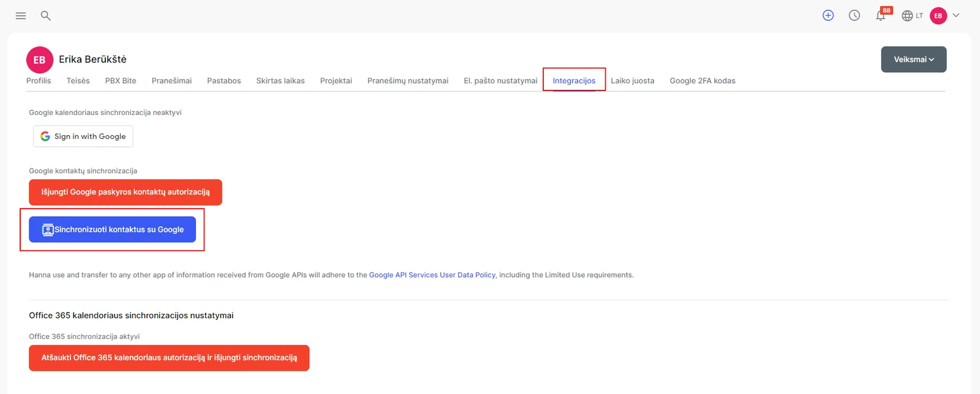Viewport: 980px width, 394px height.
Task: Open the PBX Bite tab
Action: tap(121, 81)
